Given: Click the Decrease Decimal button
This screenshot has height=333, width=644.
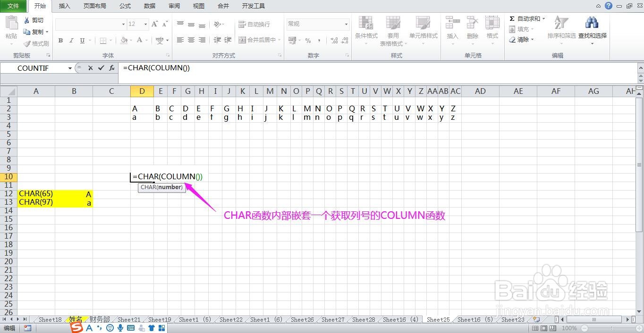Looking at the screenshot, I should click(x=345, y=41).
